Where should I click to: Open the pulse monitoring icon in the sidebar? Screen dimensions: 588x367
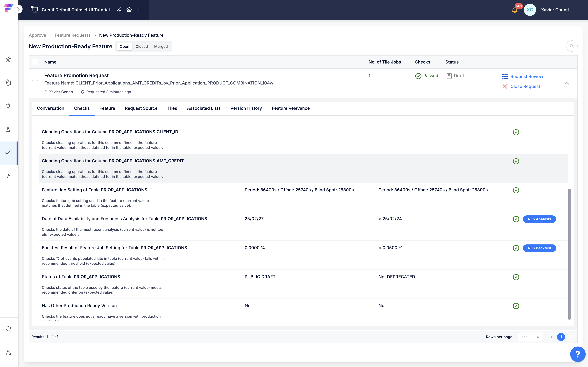pos(8,176)
